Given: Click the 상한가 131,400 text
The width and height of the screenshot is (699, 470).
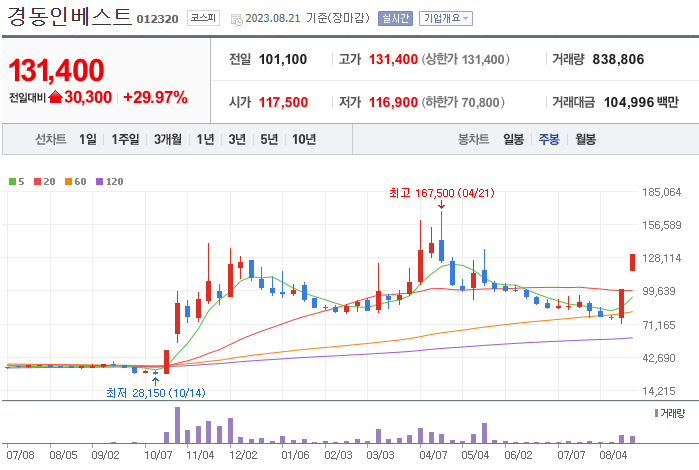Looking at the screenshot, I should click(x=465, y=59).
